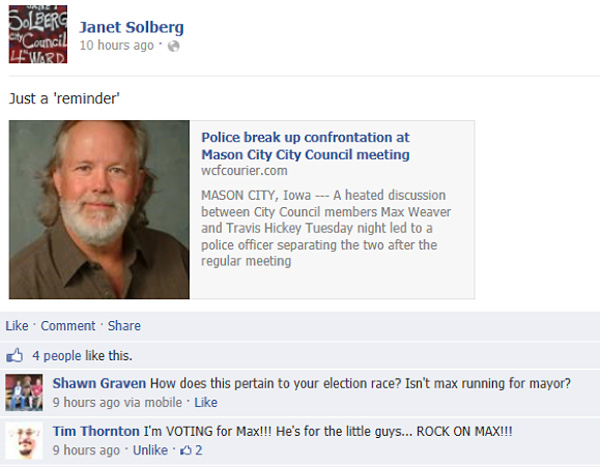Like Janet Solberg's post
Screen dimensions: 600x467
coord(17,326)
